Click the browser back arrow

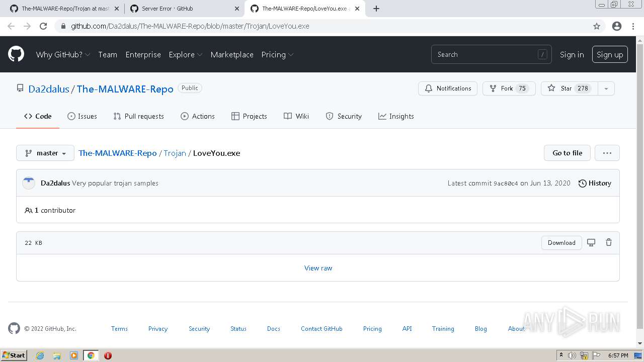(x=11, y=26)
